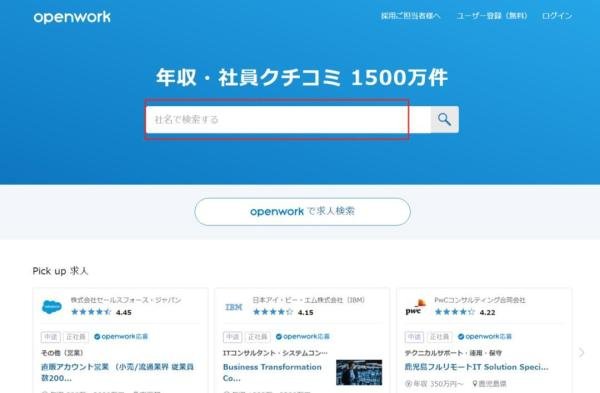The image size is (600, 393).
Task: Click the openwork で求人検索 button
Action: coord(302,212)
